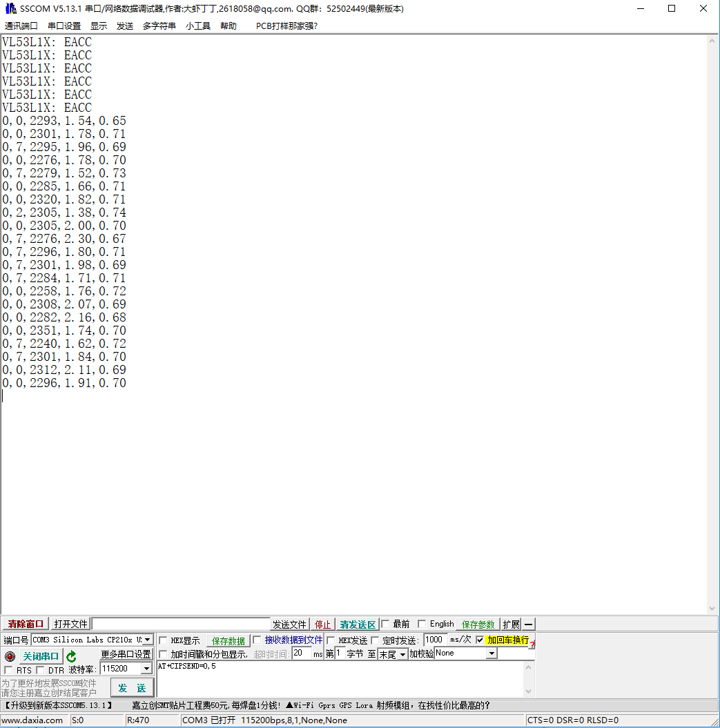
Task: Enable 接收数据到文件 checkbox
Action: (257, 640)
